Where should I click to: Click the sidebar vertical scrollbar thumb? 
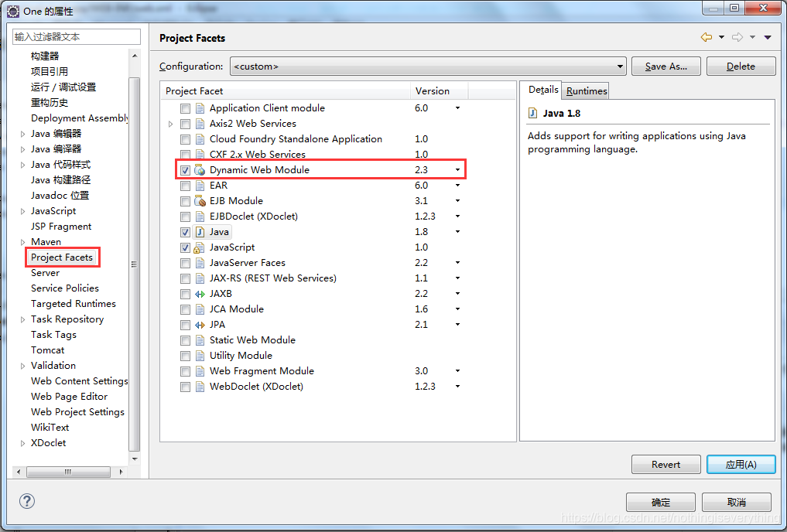(x=135, y=264)
